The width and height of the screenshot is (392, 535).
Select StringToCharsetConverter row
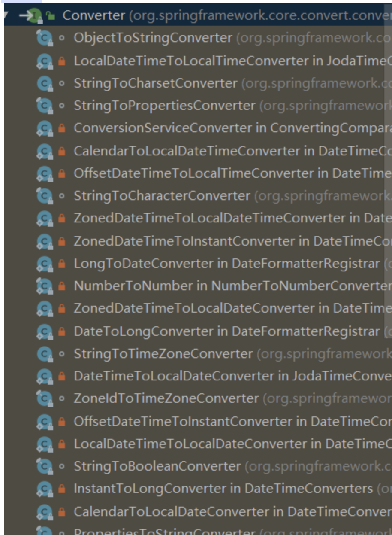[x=232, y=83]
